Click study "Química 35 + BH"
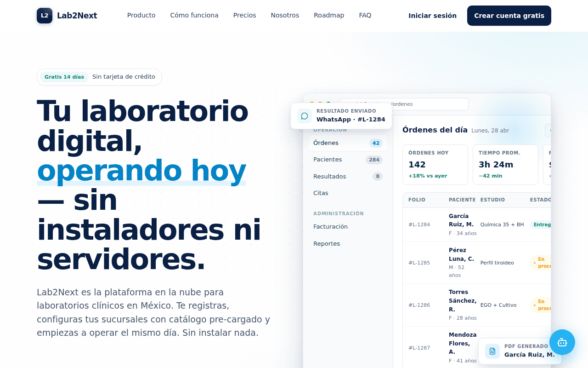This screenshot has height=368, width=588. pyautogui.click(x=502, y=225)
